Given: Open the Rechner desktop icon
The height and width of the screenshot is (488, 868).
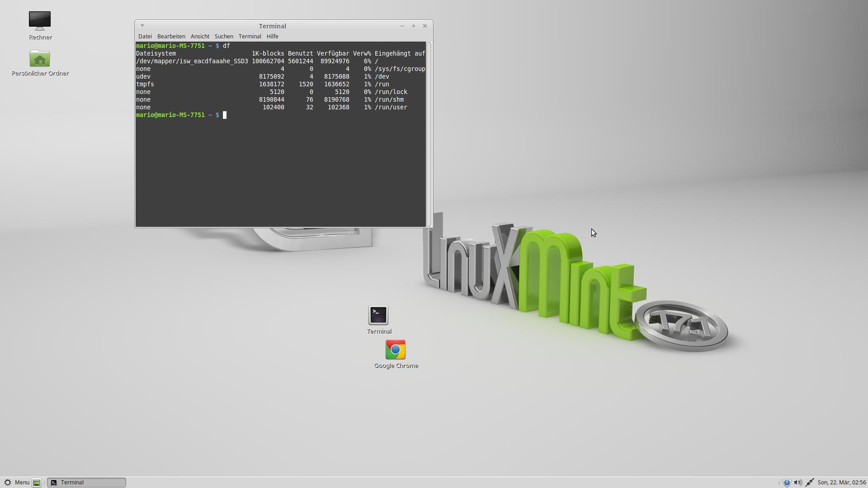Looking at the screenshot, I should pos(40,21).
